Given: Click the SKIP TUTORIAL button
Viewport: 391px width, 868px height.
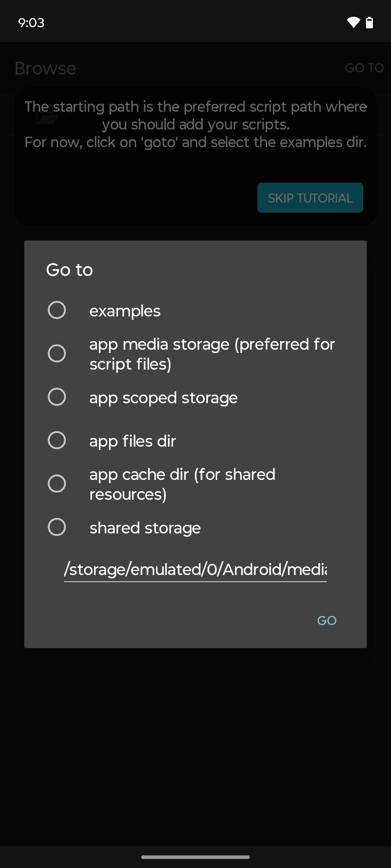Looking at the screenshot, I should pos(310,198).
